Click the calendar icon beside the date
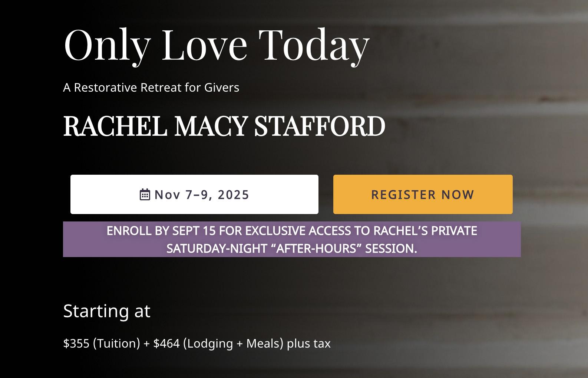 (x=145, y=194)
